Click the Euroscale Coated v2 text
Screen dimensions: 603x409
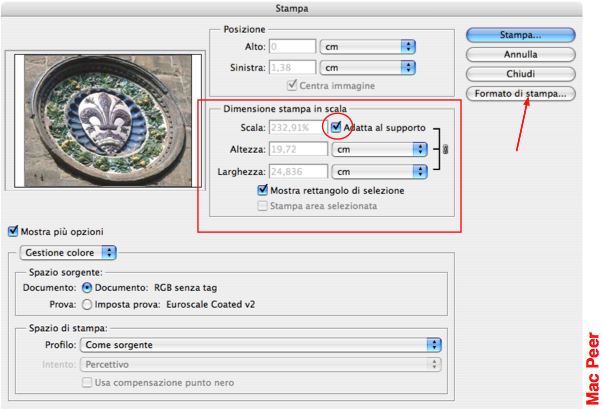pos(211,304)
